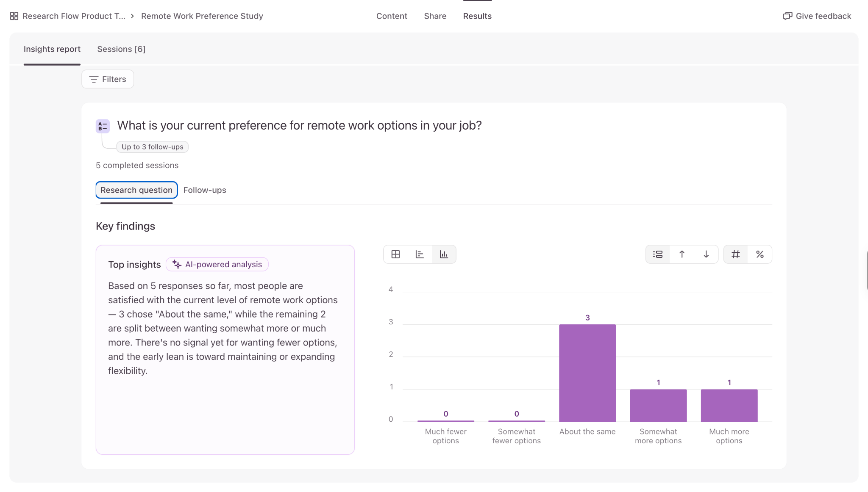This screenshot has width=868, height=492.
Task: Open the Sessions [6] tab
Action: (121, 49)
